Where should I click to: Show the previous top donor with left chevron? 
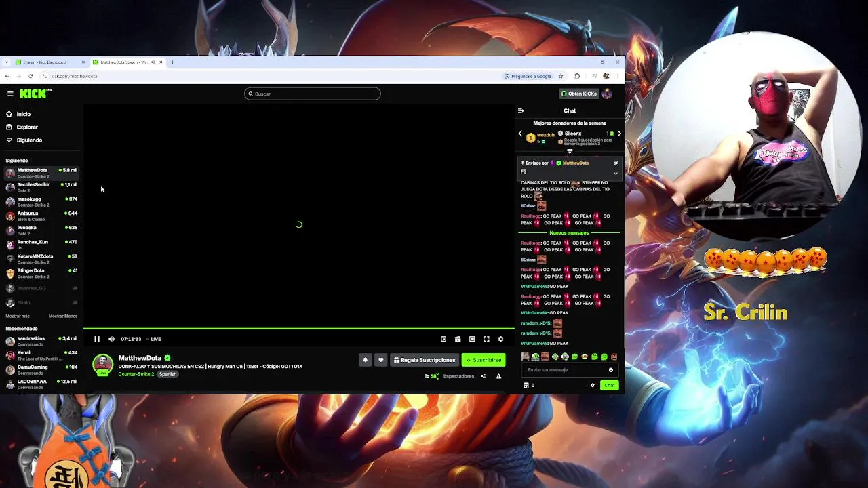[521, 134]
